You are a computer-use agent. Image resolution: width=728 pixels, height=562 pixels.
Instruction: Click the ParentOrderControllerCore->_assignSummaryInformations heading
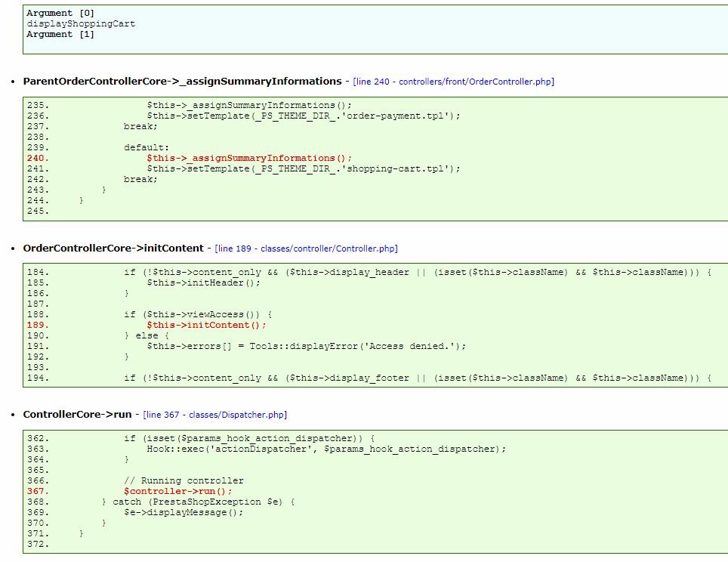pyautogui.click(x=183, y=82)
